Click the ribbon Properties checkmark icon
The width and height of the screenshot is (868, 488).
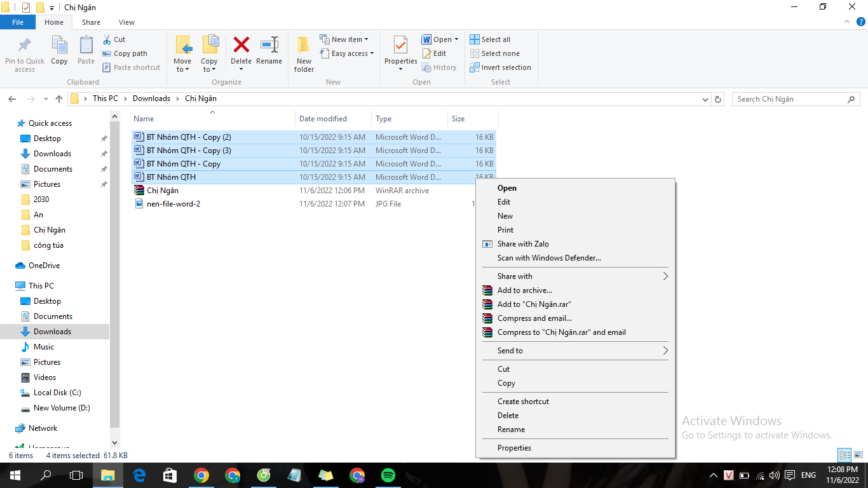click(x=400, y=44)
